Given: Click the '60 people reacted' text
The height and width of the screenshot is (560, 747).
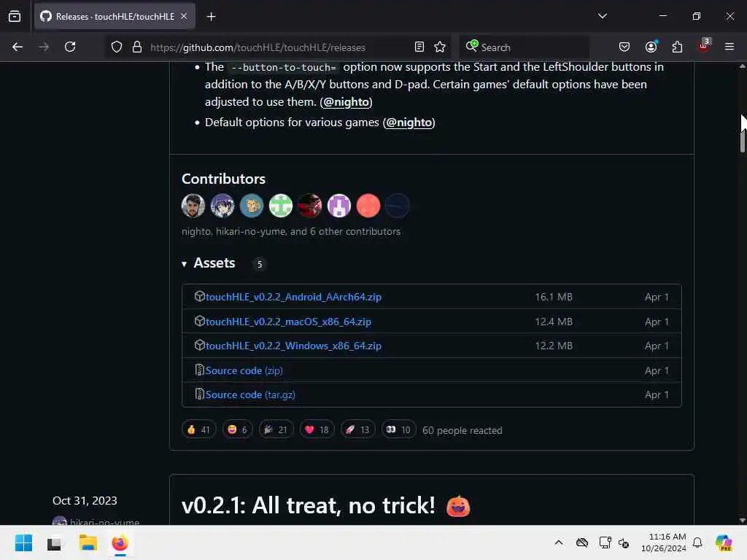Looking at the screenshot, I should pyautogui.click(x=462, y=430).
